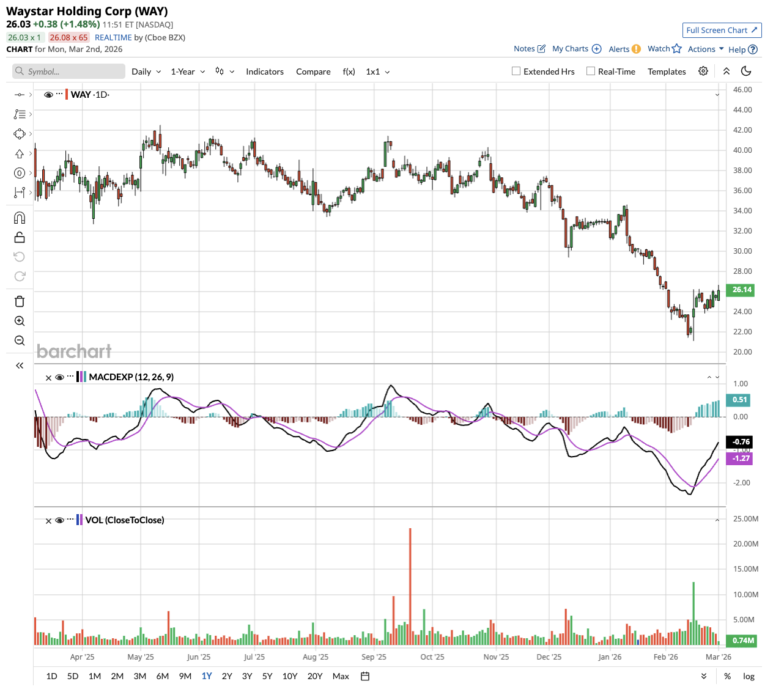Screen dimensions: 784x692
Task: Click the REALTIME data link
Action: pyautogui.click(x=113, y=37)
